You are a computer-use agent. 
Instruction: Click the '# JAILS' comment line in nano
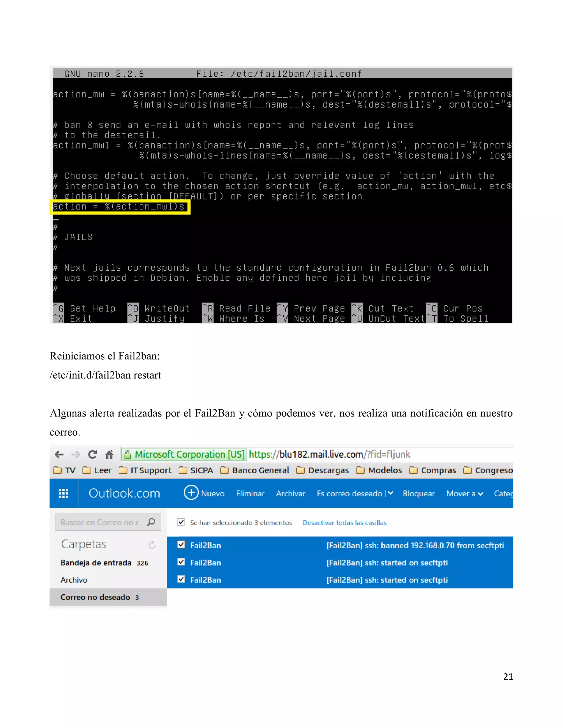click(x=73, y=237)
